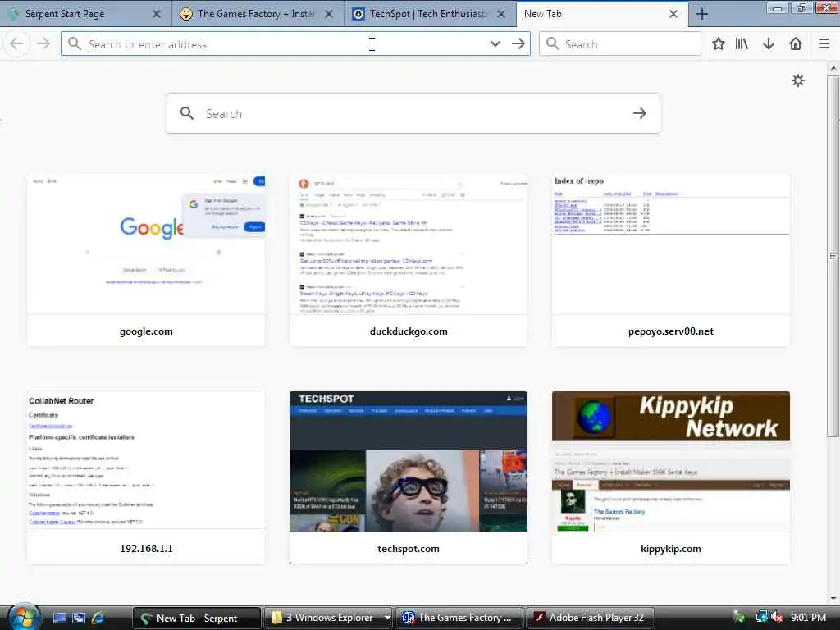Close the TechSpot tab

click(x=501, y=15)
